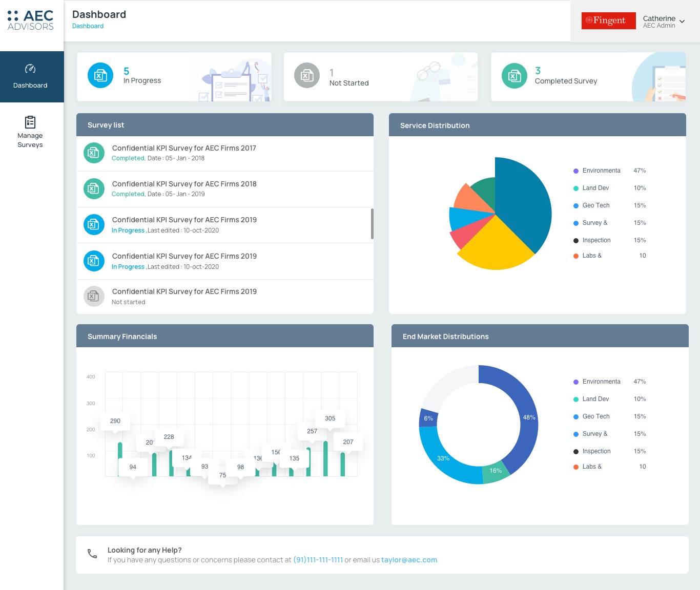Click the 48% donut segment
The height and width of the screenshot is (590, 700).
pos(529,417)
